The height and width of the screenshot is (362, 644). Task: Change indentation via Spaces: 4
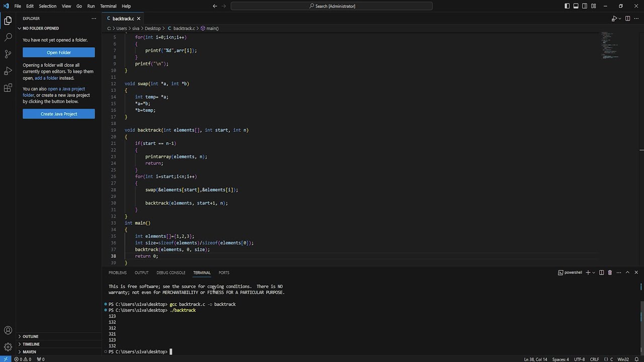(x=560, y=359)
